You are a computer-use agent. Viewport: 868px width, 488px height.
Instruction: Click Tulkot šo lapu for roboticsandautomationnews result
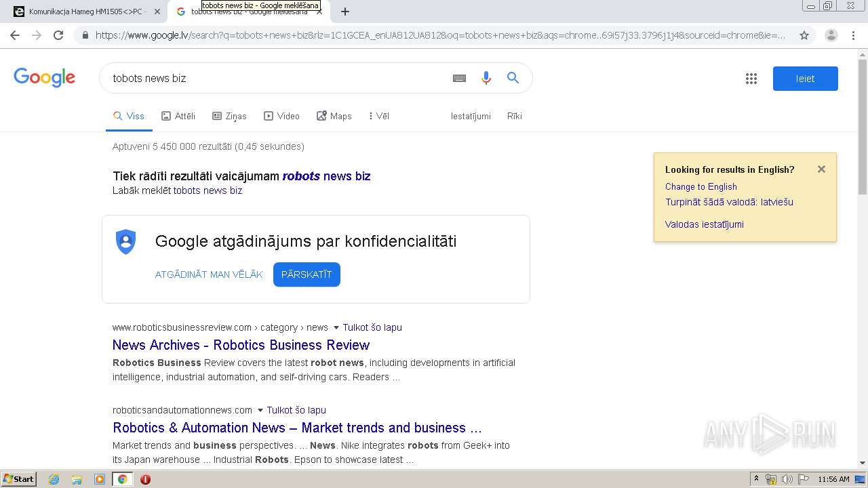point(296,410)
